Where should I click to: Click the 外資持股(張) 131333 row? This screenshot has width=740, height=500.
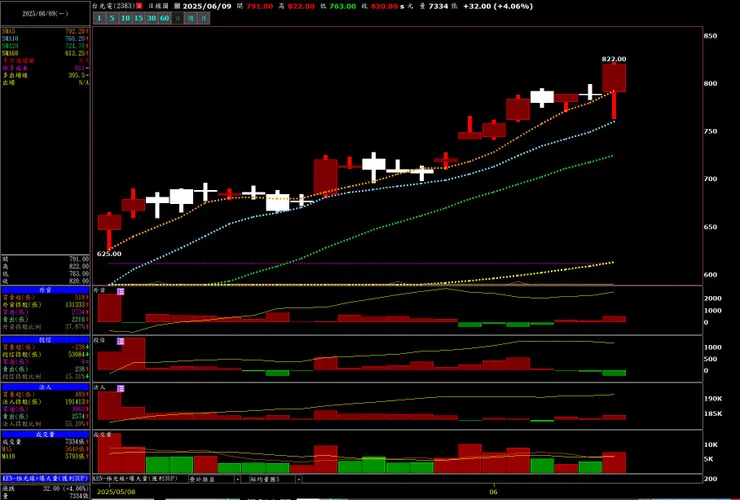pos(45,305)
